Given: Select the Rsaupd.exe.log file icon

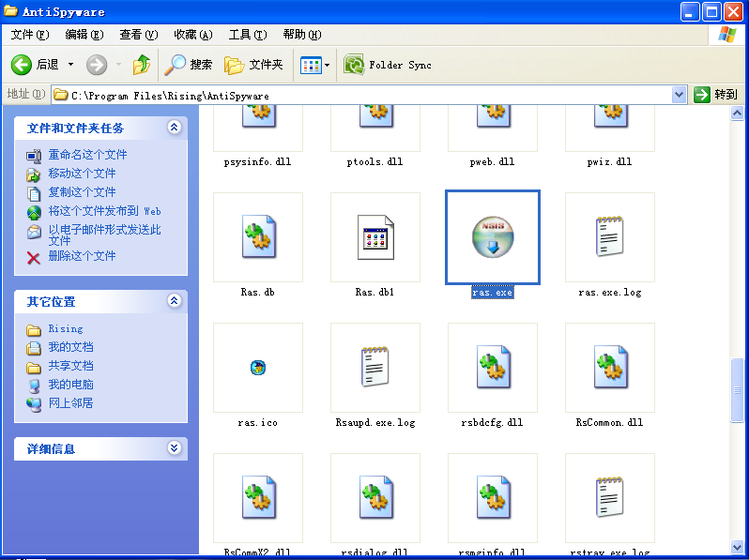Looking at the screenshot, I should pos(375,367).
